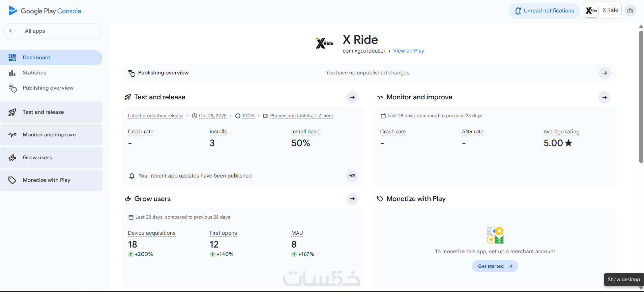644x292 pixels.
Task: Expand Monetize with Play sidebar section
Action: [47, 180]
